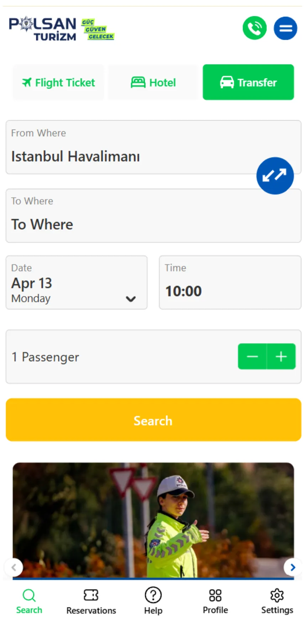
Task: Open the Time field showing 10:00
Action: point(230,283)
